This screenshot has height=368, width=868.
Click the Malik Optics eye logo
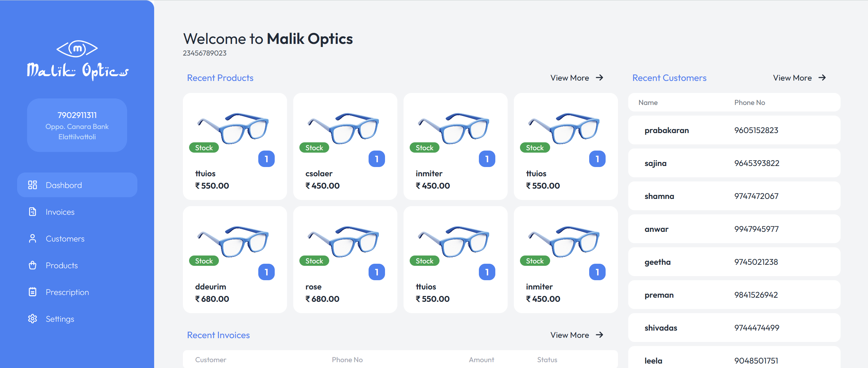pos(77,48)
